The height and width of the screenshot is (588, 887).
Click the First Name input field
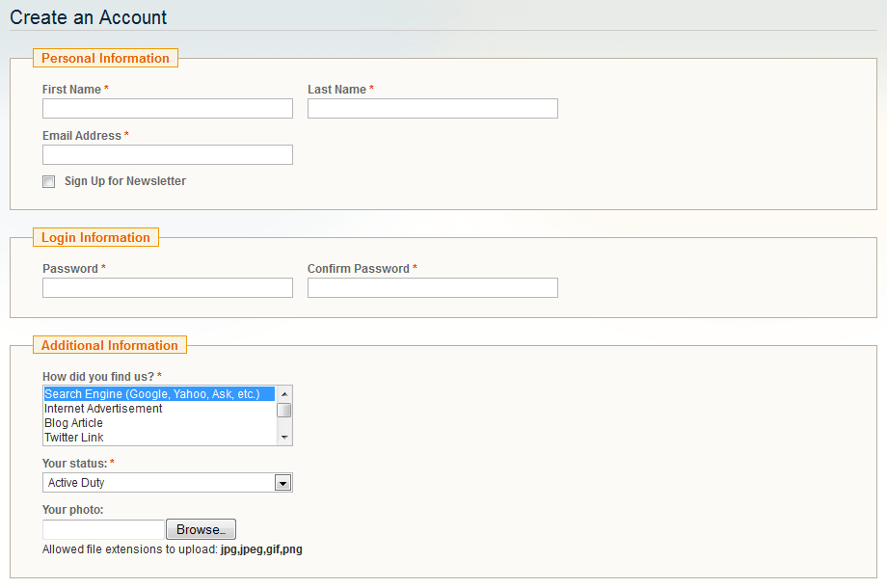tap(168, 109)
